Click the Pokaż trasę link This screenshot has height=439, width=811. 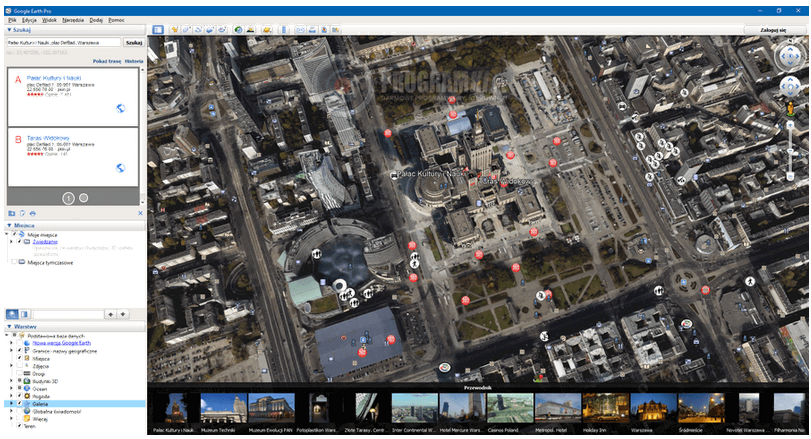pyautogui.click(x=107, y=61)
